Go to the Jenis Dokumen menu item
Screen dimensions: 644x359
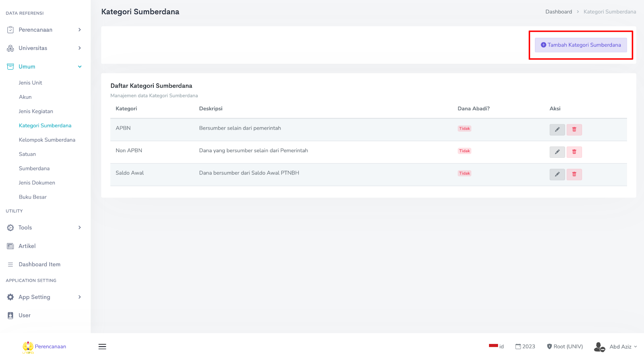[x=37, y=183]
